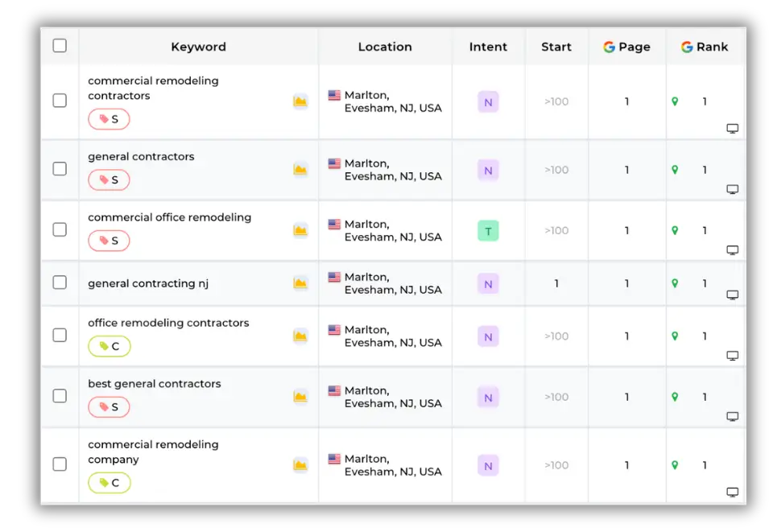The width and height of the screenshot is (773, 532).
Task: Click the Google icon in the Rank column header
Action: tap(687, 47)
